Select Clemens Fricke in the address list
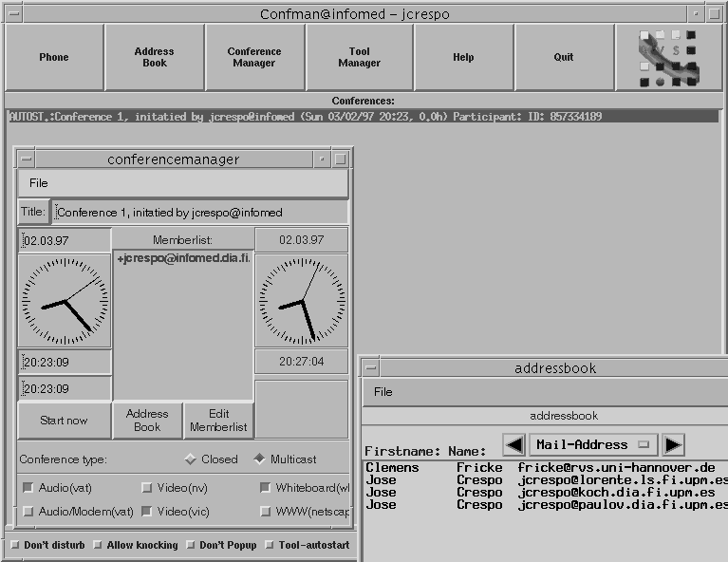This screenshot has width=728, height=562. [x=541, y=468]
